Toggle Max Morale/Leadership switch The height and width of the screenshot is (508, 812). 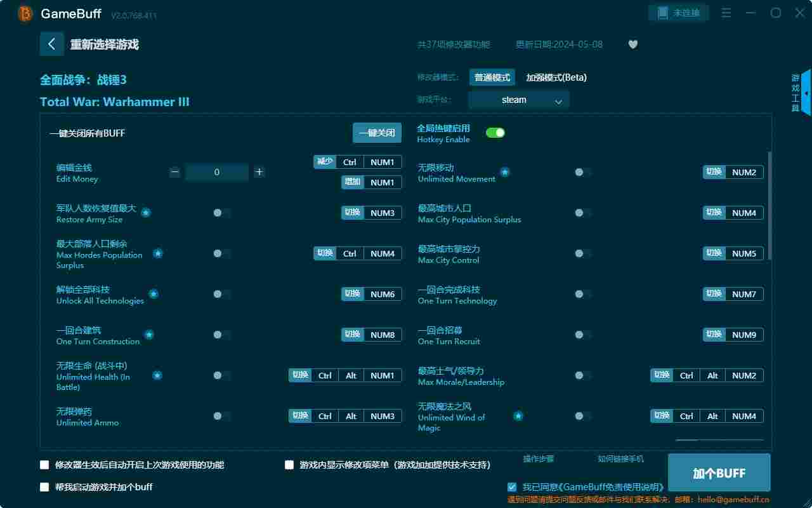click(x=583, y=375)
